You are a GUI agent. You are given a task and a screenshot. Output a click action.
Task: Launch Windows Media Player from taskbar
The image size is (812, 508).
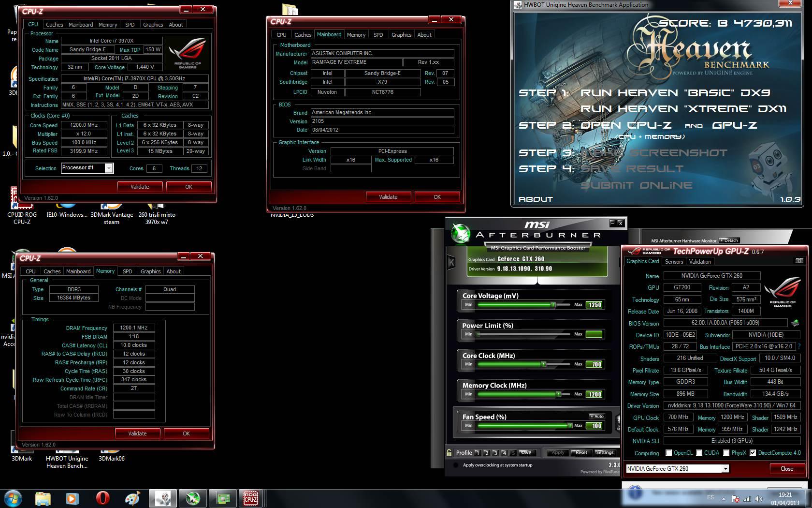tap(72, 498)
